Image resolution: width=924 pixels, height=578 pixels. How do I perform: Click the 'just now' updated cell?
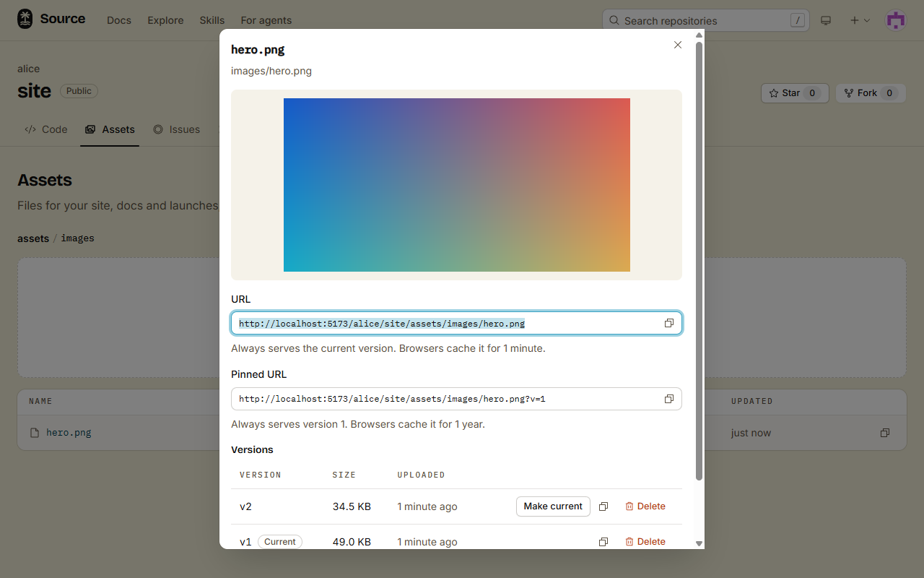(x=751, y=433)
